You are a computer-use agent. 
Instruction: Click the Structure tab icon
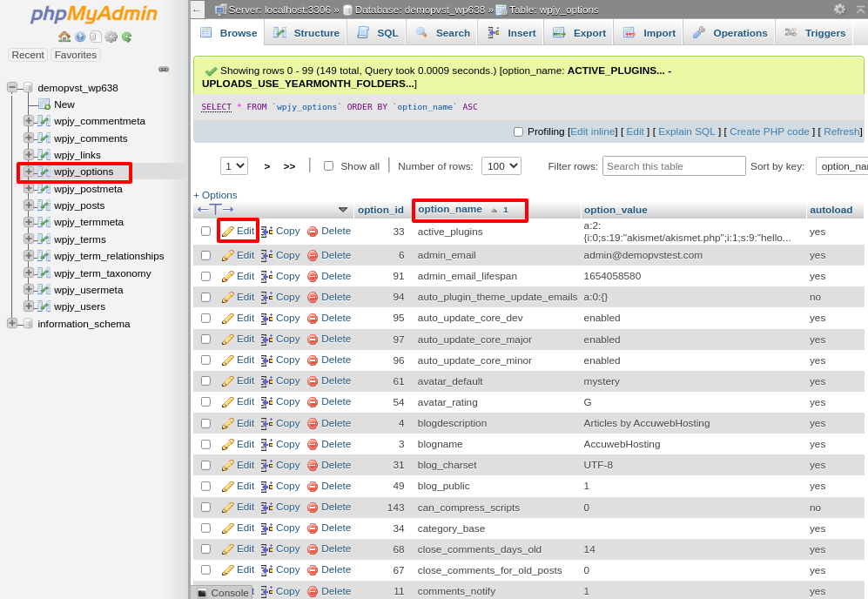tap(280, 33)
